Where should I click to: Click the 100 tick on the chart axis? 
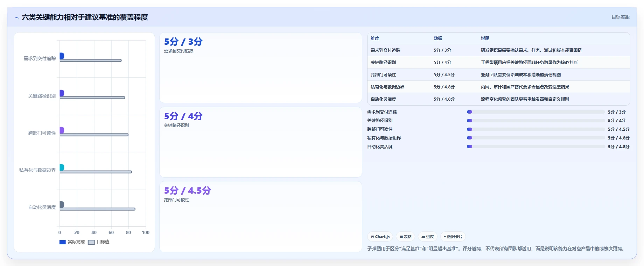click(x=146, y=232)
